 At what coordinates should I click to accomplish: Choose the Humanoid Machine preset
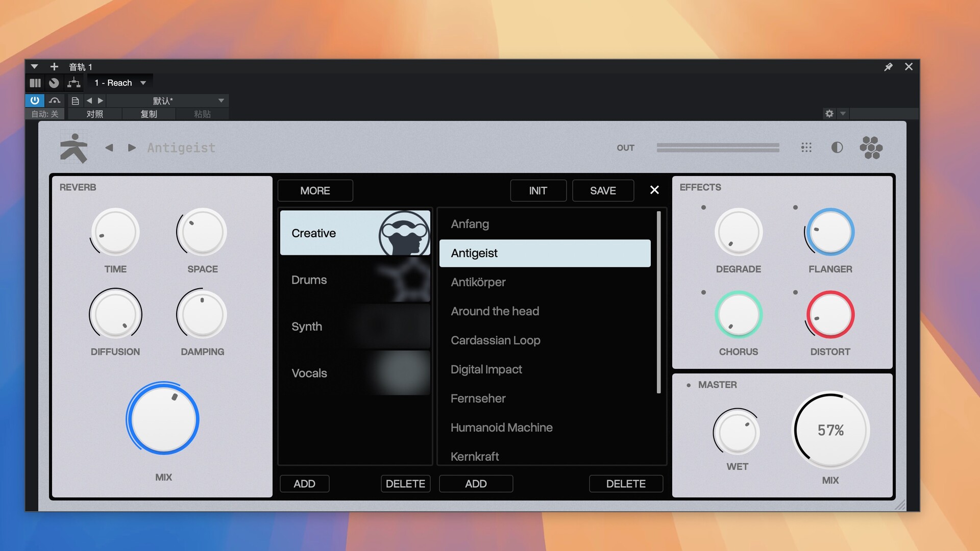tap(545, 428)
